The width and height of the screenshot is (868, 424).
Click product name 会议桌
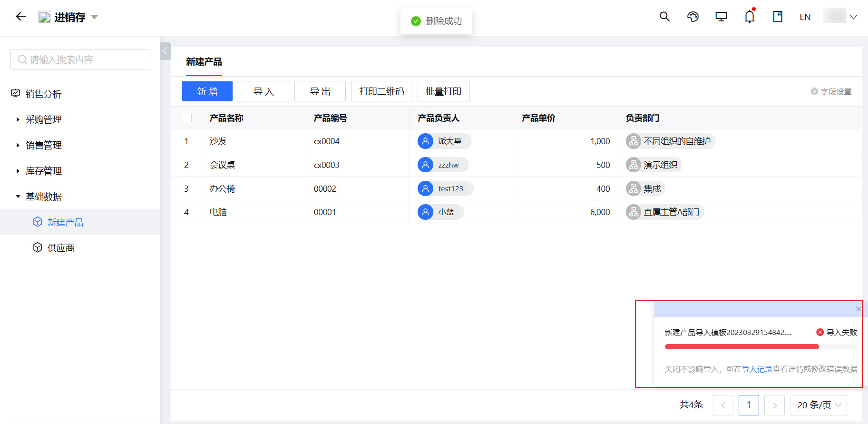coord(223,165)
